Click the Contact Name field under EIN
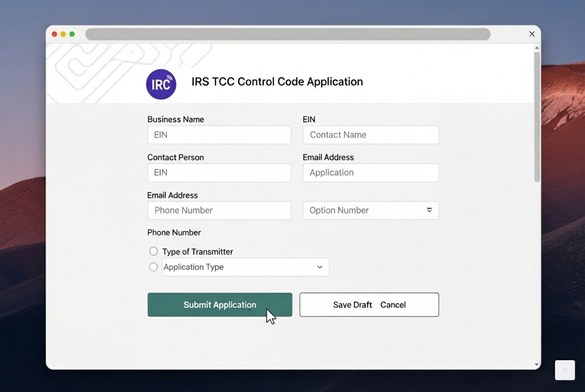Viewport: 585px width, 392px height. point(370,135)
